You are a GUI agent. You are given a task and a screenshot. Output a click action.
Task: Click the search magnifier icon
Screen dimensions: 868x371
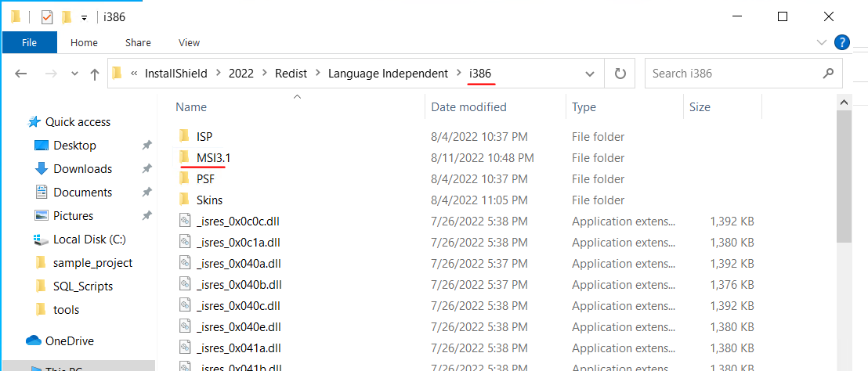[x=829, y=73]
